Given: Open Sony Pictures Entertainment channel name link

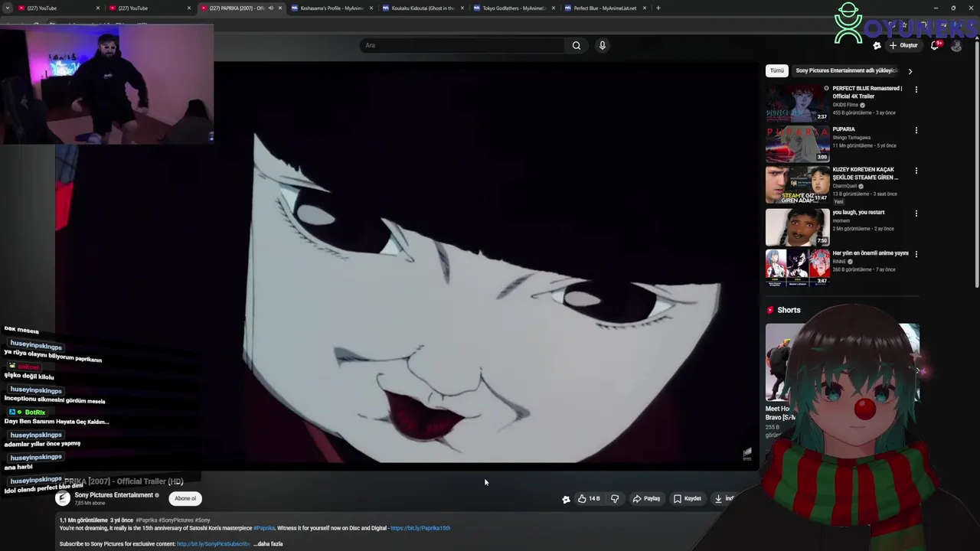Looking at the screenshot, I should 113,495.
